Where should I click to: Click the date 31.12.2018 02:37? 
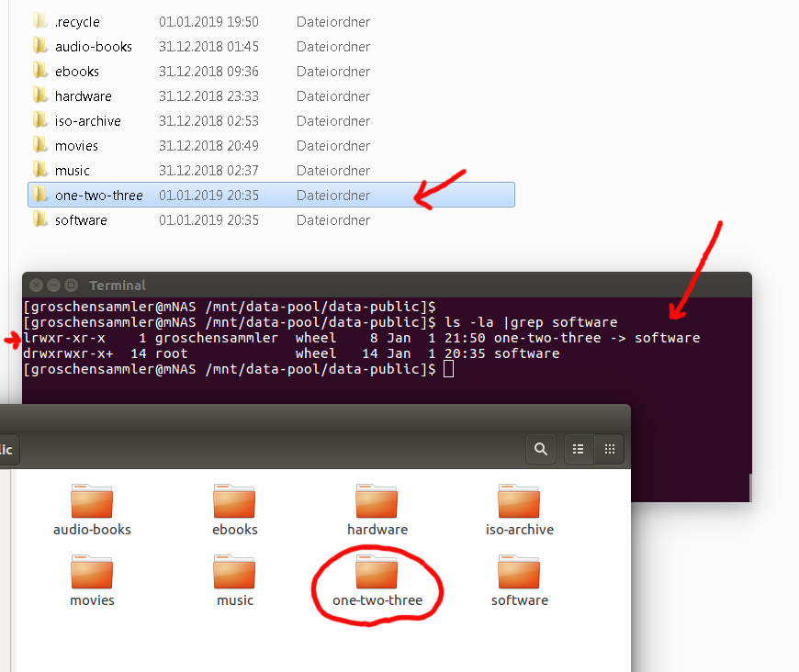pyautogui.click(x=208, y=171)
